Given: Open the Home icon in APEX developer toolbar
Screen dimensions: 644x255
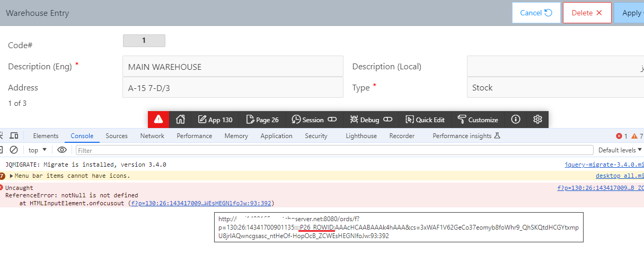Looking at the screenshot, I should (180, 120).
